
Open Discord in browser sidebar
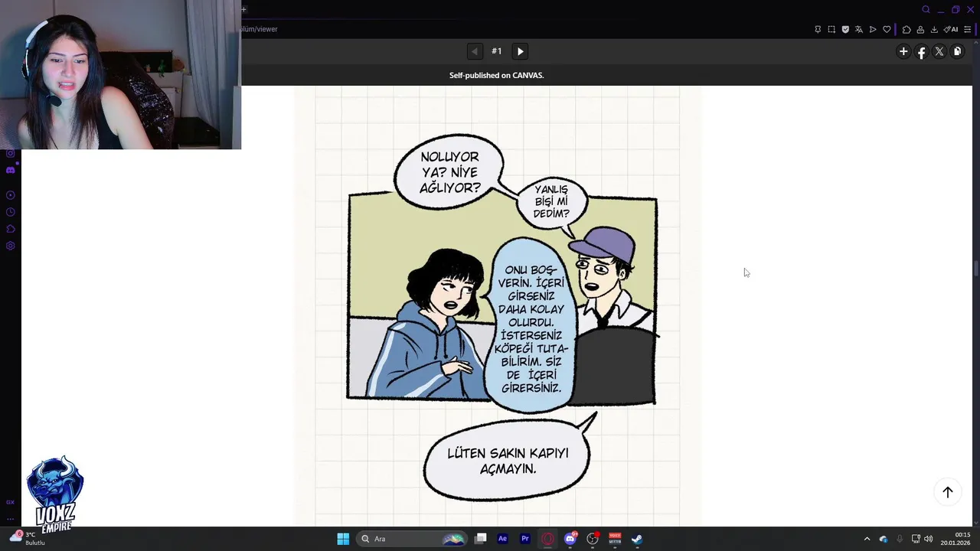[10, 170]
